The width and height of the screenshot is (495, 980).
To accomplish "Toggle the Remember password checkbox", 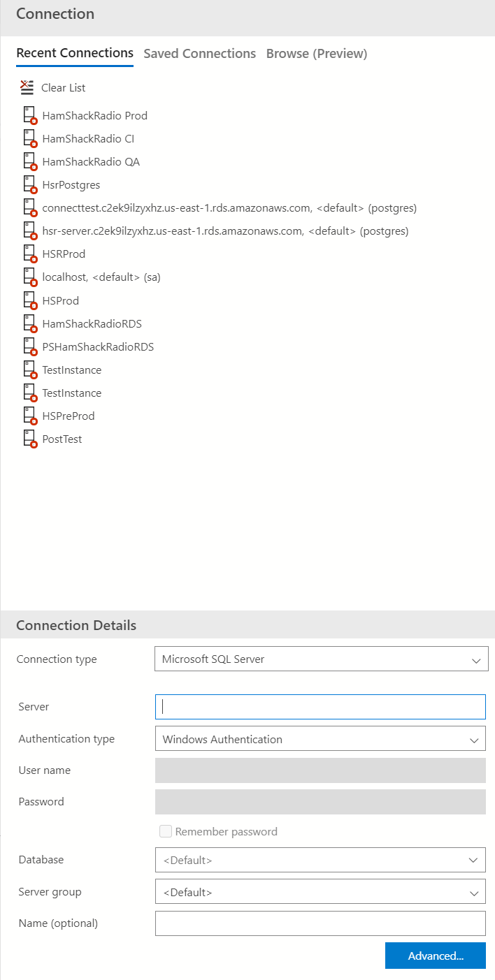I will click(166, 831).
